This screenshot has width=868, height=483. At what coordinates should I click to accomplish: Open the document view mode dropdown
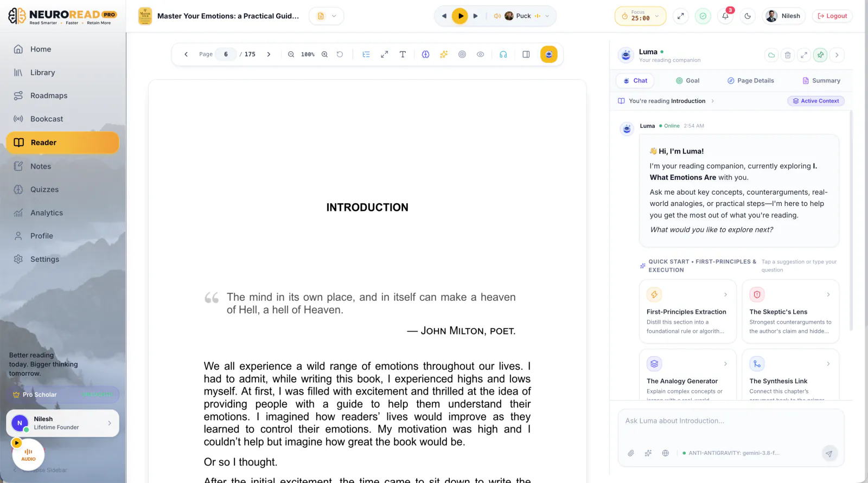click(x=326, y=16)
